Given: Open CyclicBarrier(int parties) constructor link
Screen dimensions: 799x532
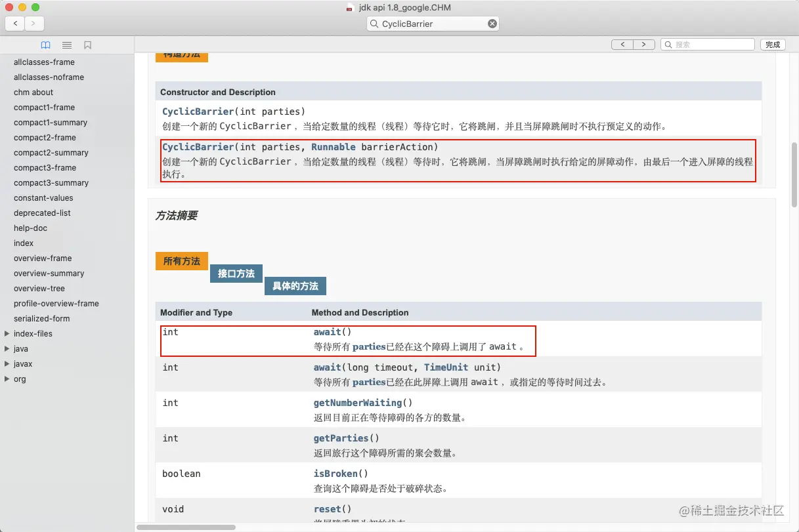Looking at the screenshot, I should tap(198, 112).
